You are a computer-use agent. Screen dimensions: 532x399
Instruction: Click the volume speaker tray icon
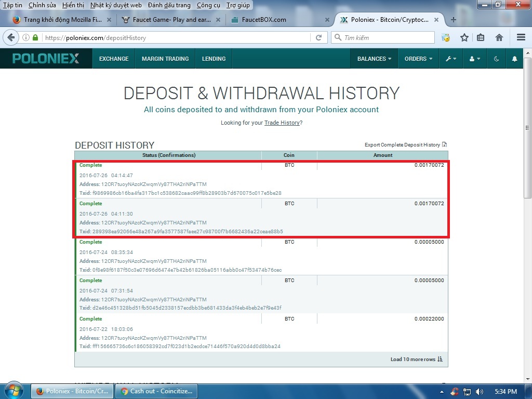(479, 392)
